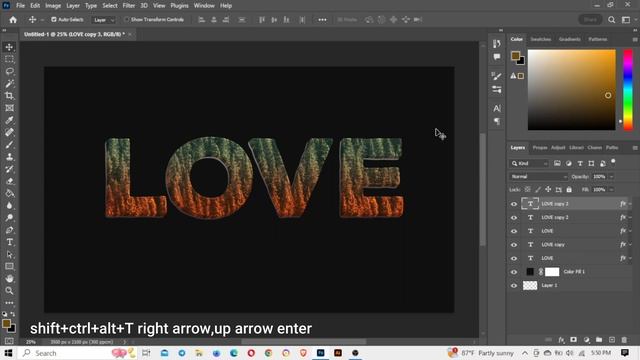Select the Lasso tool
Screen dimensions: 640x360
(x=9, y=71)
